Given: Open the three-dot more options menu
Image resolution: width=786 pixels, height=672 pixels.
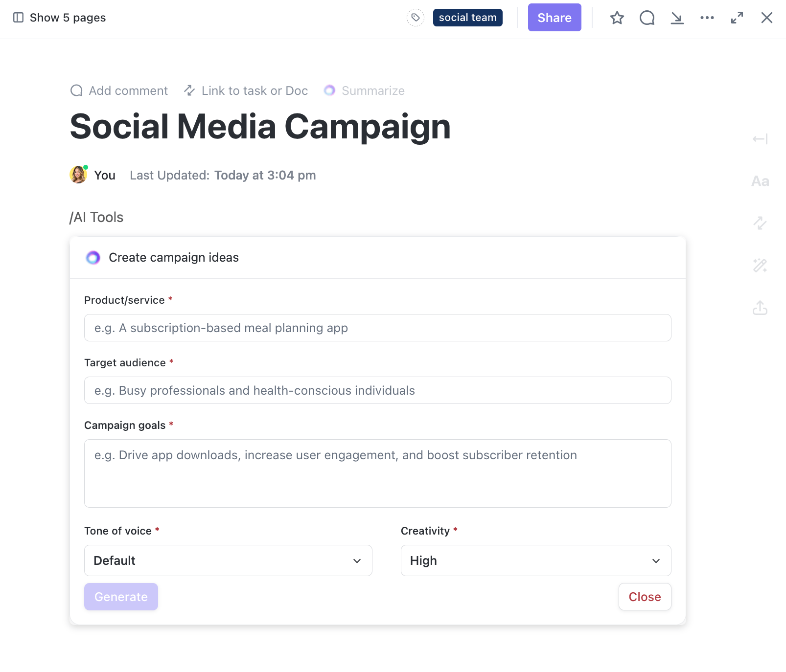Looking at the screenshot, I should [707, 18].
